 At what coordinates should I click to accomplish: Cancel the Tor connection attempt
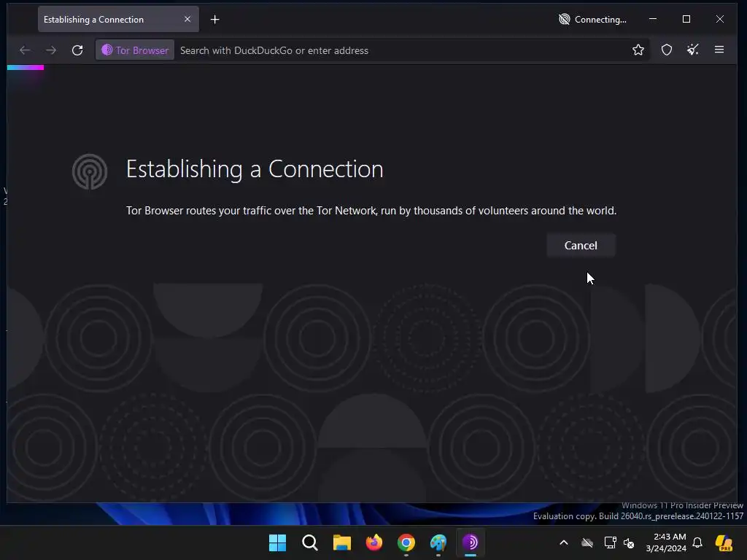[581, 245]
